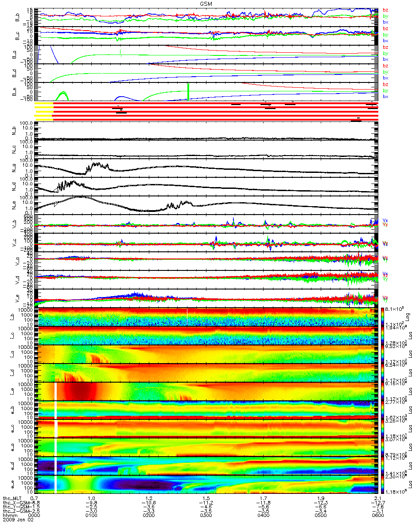Click the 0200 time tick label

tap(149, 516)
